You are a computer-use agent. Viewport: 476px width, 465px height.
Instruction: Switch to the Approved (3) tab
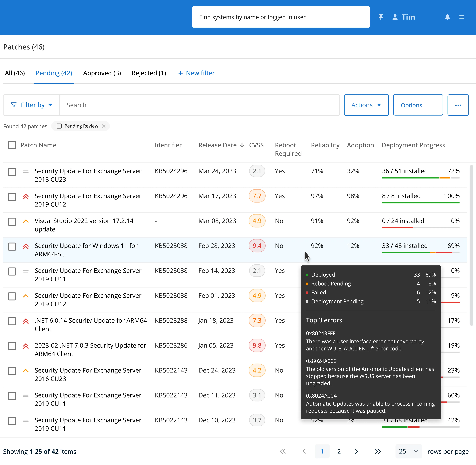pos(102,73)
